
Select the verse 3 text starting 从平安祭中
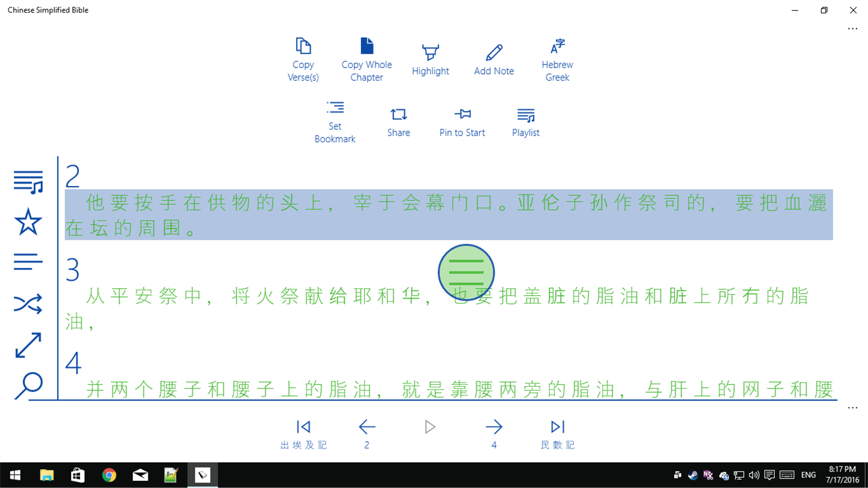point(438,308)
